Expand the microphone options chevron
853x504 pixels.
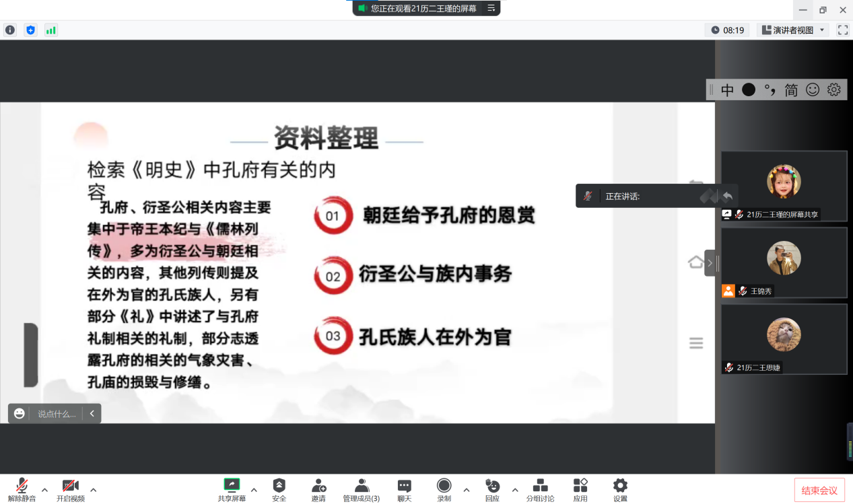pos(44,490)
